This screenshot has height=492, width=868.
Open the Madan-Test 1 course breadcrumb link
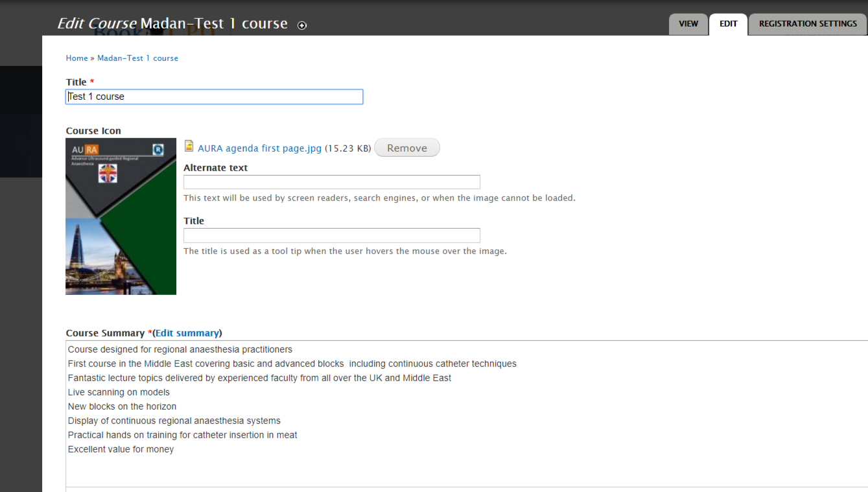pos(137,58)
